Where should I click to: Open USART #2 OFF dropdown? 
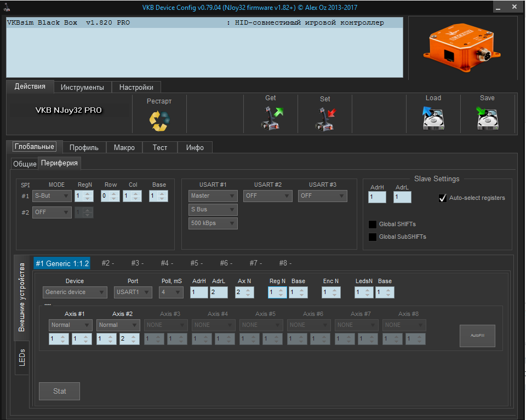267,195
